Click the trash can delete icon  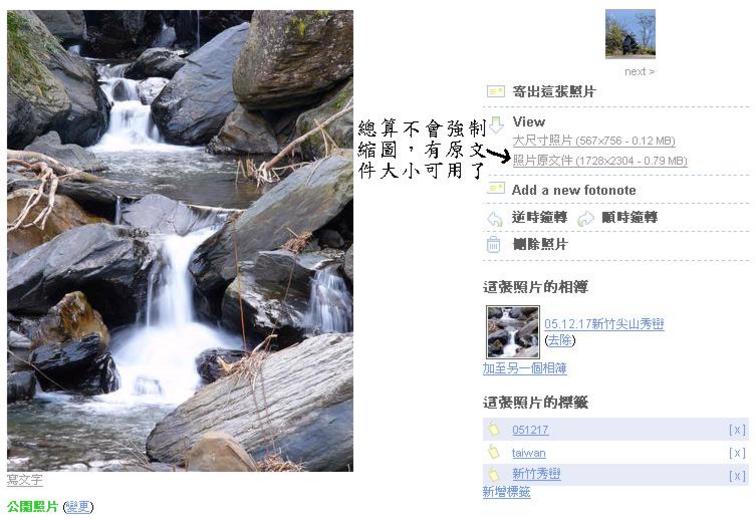pos(493,245)
